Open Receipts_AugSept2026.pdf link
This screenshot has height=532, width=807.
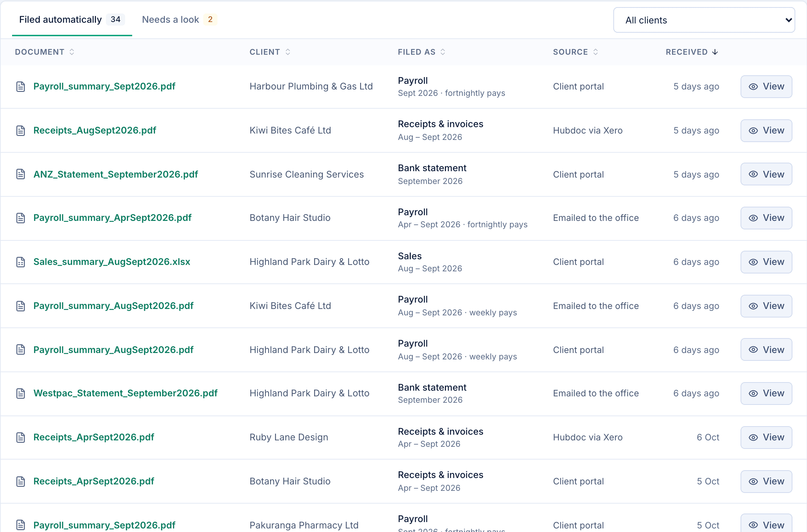coord(95,130)
